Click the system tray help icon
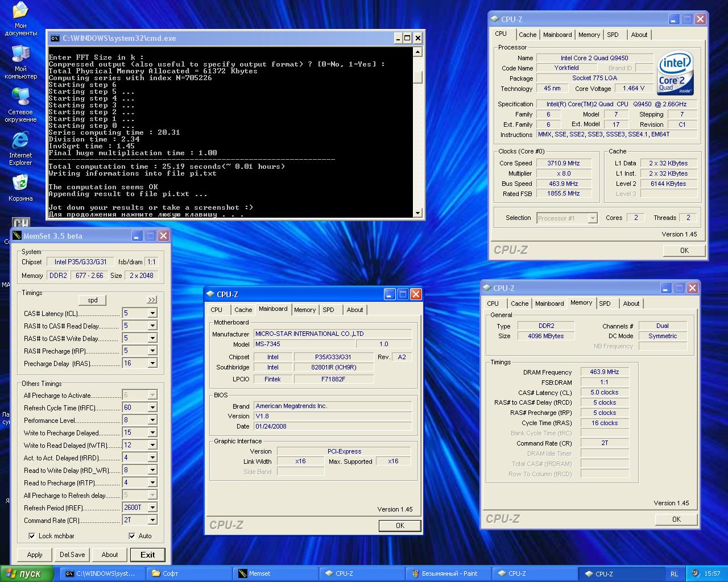Image resolution: width=728 pixels, height=582 pixels. tap(696, 574)
